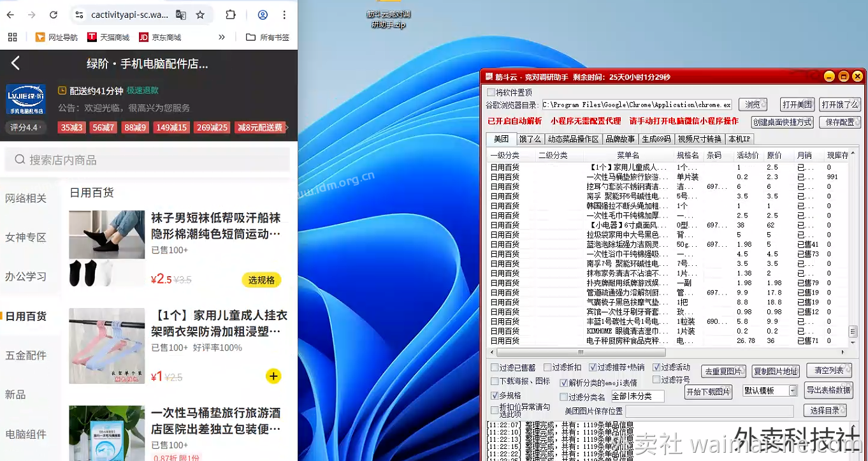Switch to the 本机IP tab
This screenshot has height=461, width=868.
tap(739, 139)
